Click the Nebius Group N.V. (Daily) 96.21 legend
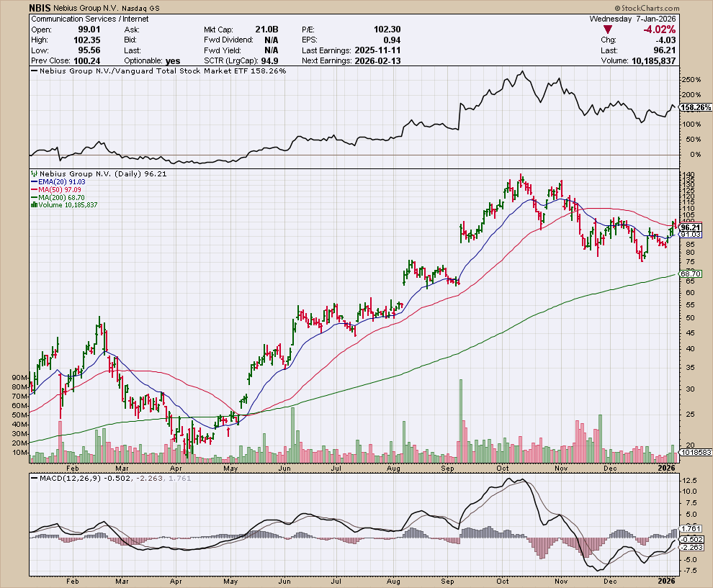Screen dimensions: 713x588 [99, 174]
